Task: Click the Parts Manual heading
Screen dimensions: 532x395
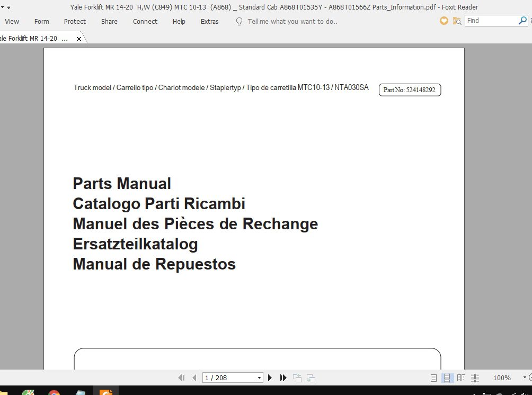Action: [x=122, y=183]
